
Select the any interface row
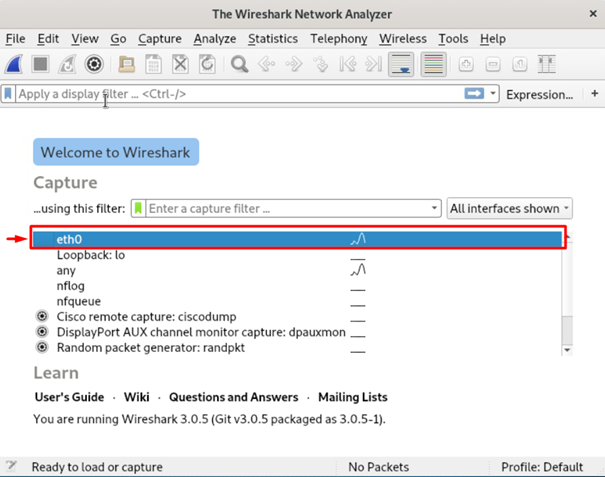[x=297, y=271]
